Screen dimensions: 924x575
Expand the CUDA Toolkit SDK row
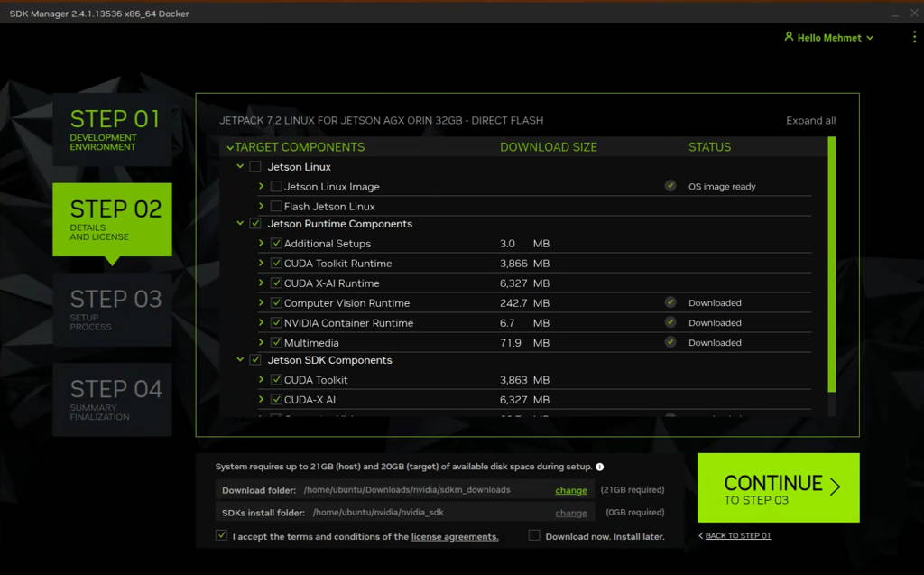tap(261, 380)
